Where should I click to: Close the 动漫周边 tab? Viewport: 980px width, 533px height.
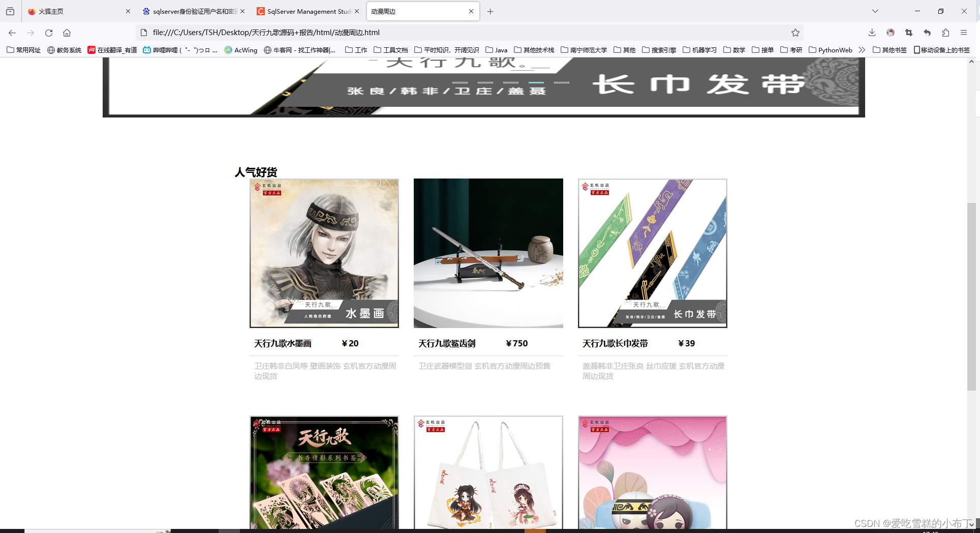click(471, 11)
